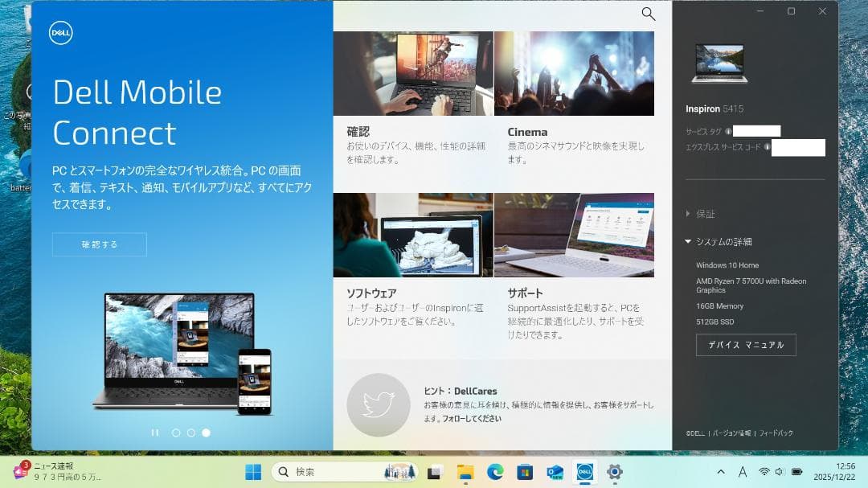Select the third slideshow position dot
This screenshot has width=868, height=488.
coord(205,433)
